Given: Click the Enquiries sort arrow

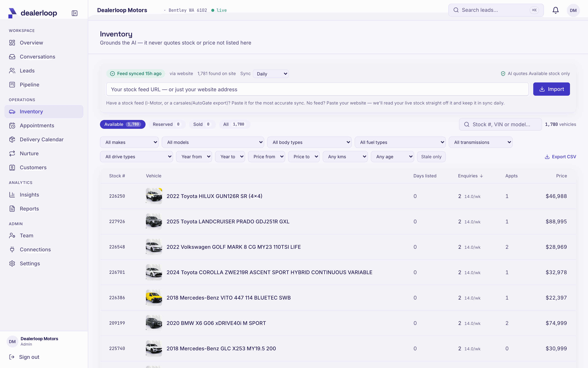Looking at the screenshot, I should pos(481,176).
